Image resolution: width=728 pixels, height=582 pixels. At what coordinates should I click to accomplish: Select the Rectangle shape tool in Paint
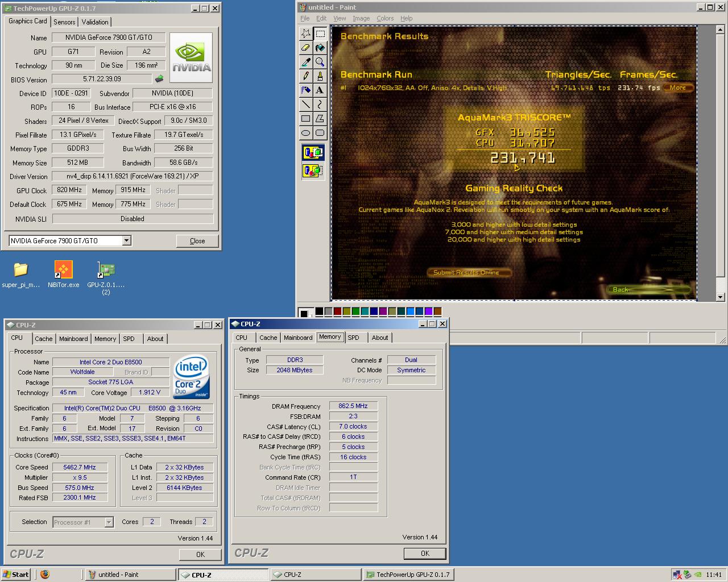pyautogui.click(x=305, y=119)
